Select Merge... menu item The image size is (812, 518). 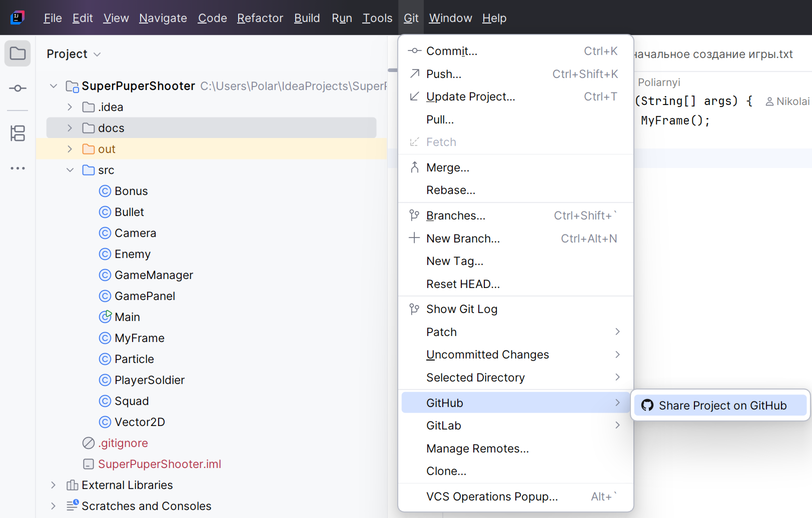coord(516,168)
